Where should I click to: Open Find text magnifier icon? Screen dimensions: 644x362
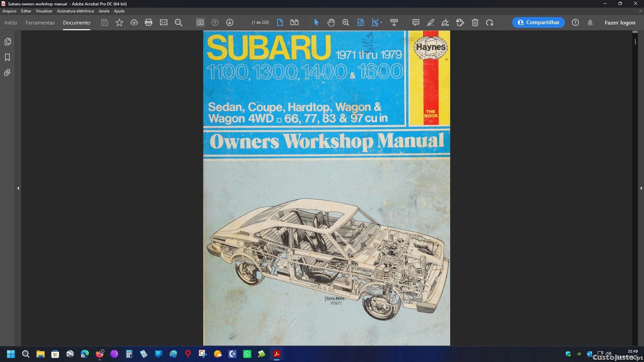pyautogui.click(x=179, y=22)
